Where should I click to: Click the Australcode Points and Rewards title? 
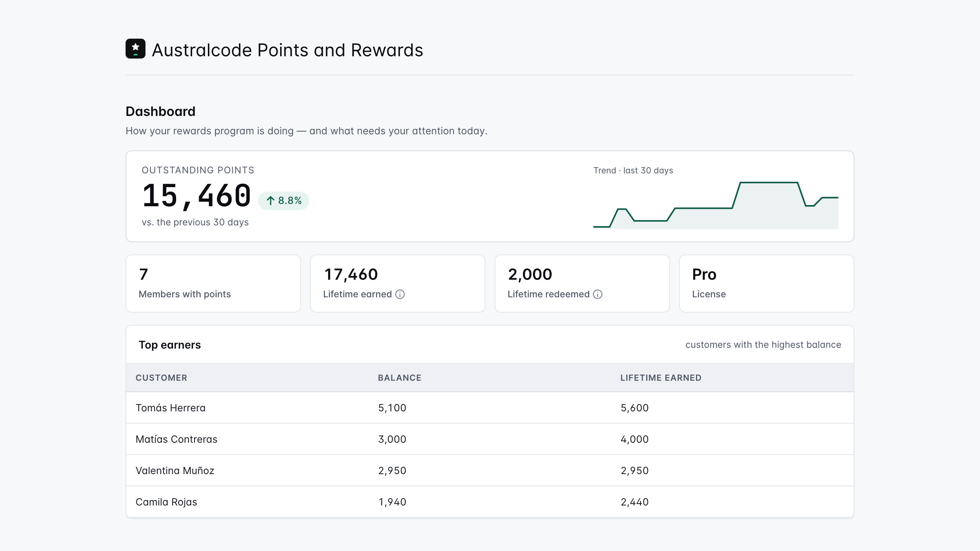[287, 50]
